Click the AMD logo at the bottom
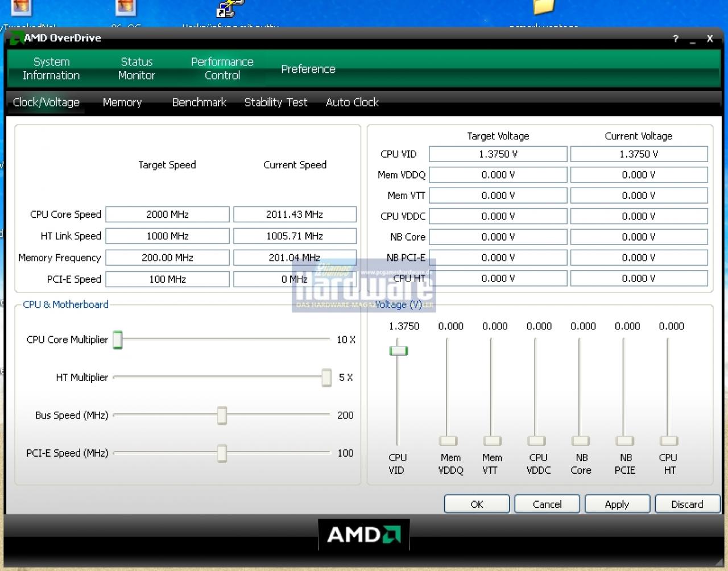 tap(364, 535)
